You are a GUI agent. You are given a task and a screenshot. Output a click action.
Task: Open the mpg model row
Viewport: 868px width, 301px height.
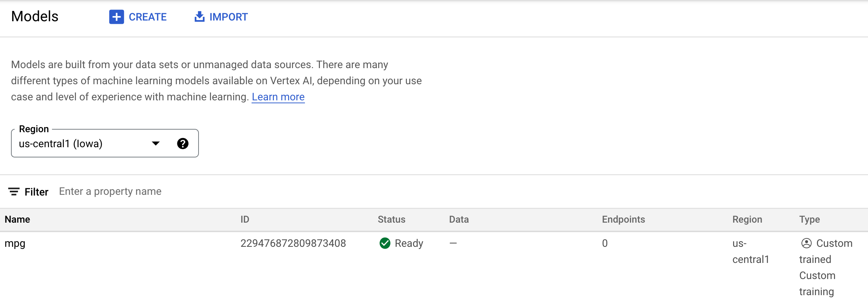pyautogui.click(x=15, y=244)
